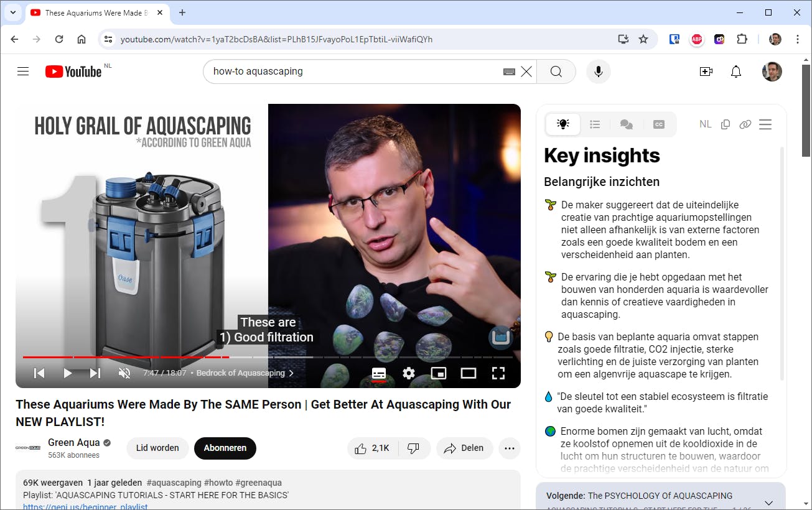The width and height of the screenshot is (812, 510).
Task: Clear the search query with the X icon
Action: point(526,72)
